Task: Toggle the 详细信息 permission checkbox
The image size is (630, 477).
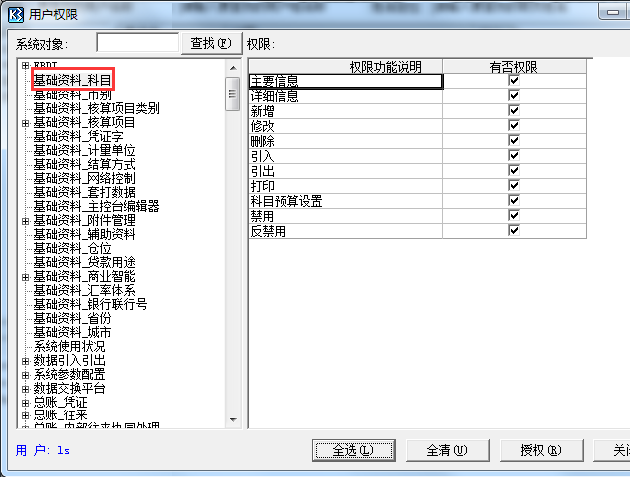Action: point(514,96)
